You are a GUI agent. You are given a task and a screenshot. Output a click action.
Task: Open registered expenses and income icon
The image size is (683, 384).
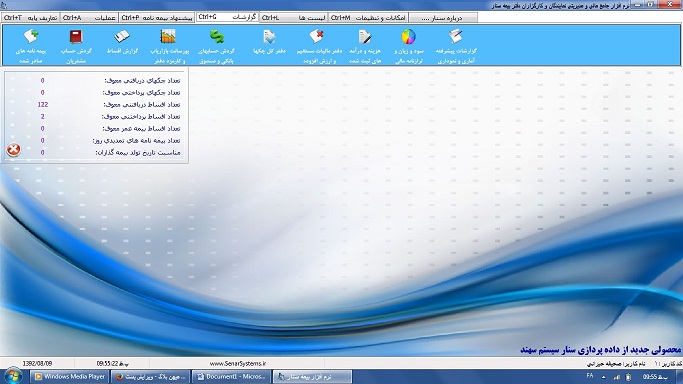pos(365,37)
